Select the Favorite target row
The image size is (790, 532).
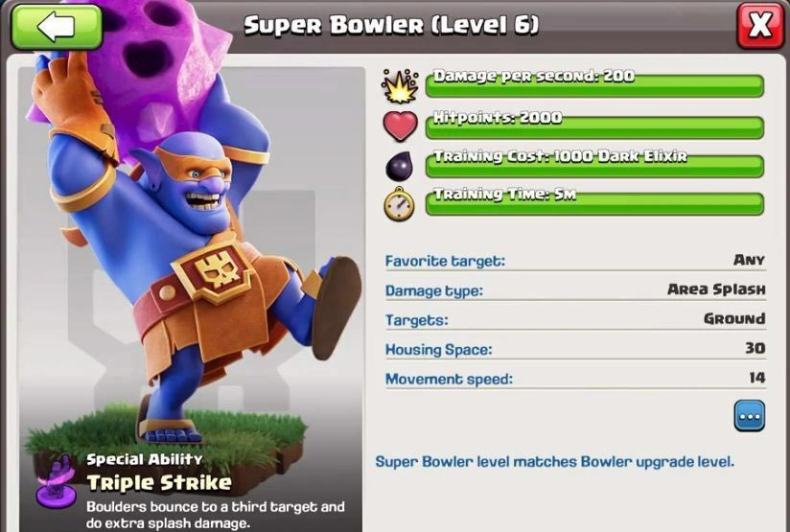tap(575, 261)
